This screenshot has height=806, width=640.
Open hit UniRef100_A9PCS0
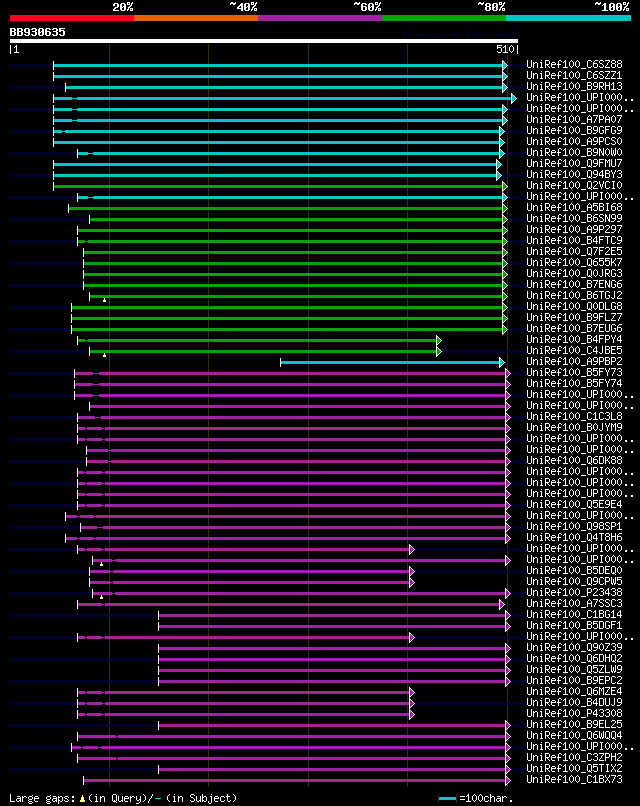[x=574, y=141]
